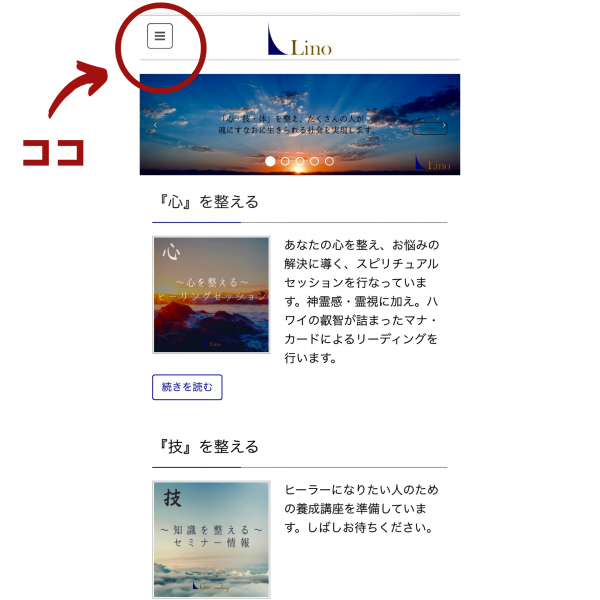Viewport: 600px width, 600px height.
Task: Select the fifth carousel indicator dot
Action: coord(329,161)
